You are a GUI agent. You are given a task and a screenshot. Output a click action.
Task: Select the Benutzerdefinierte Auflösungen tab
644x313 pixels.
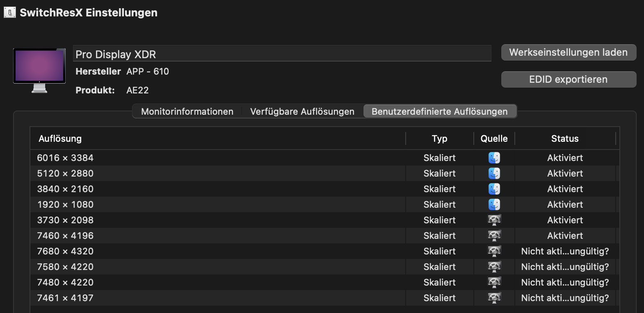coord(439,111)
